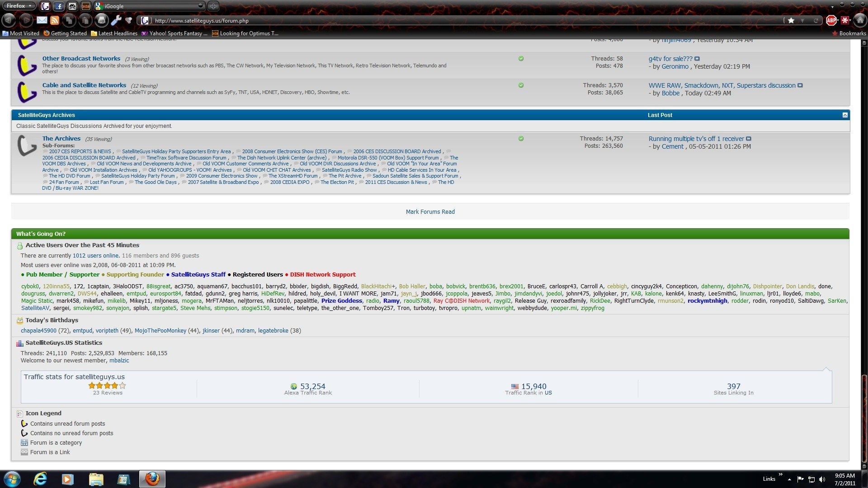Open network tray icon

[811, 479]
